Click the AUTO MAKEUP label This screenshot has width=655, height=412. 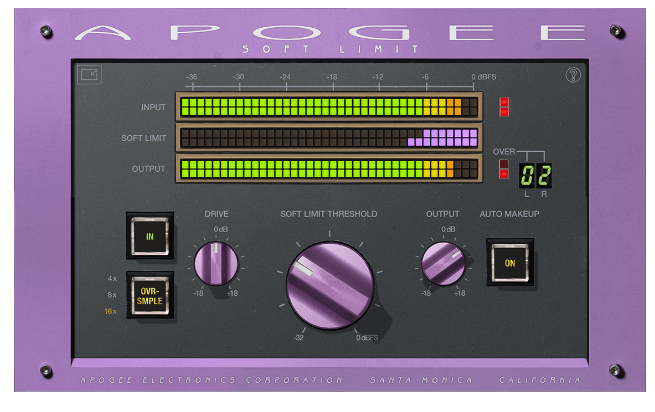509,214
